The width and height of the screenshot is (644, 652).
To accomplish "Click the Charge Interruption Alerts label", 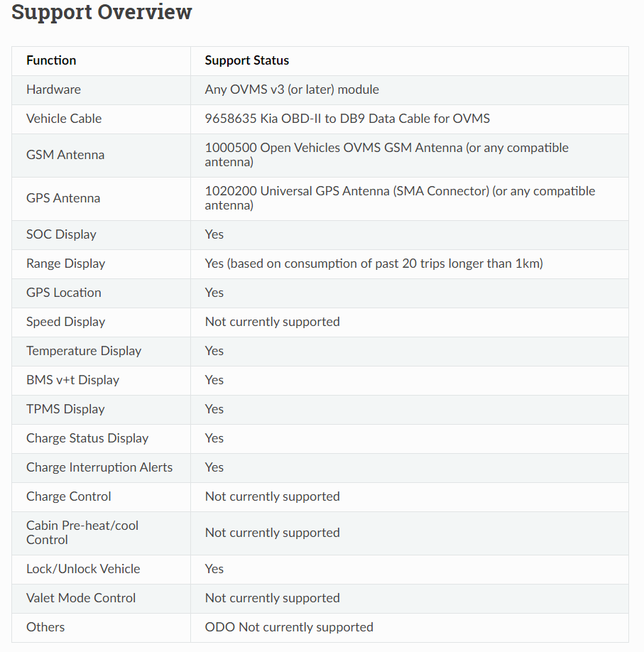I will click(99, 467).
